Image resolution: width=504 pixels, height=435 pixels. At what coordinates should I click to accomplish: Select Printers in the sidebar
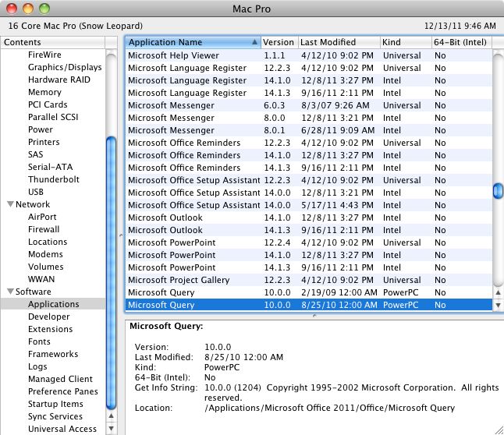pos(44,142)
